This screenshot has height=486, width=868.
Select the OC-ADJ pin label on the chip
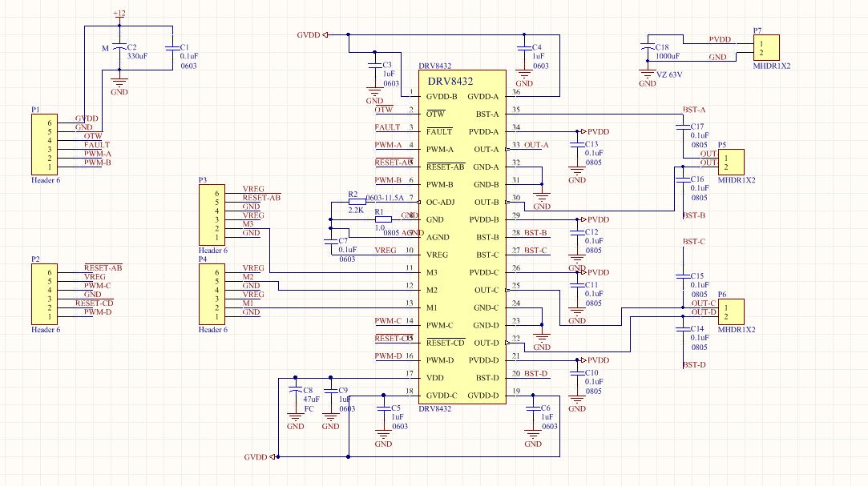coord(440,203)
